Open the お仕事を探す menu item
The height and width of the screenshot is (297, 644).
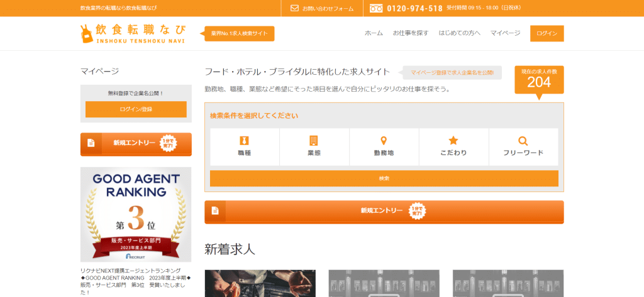coord(411,33)
